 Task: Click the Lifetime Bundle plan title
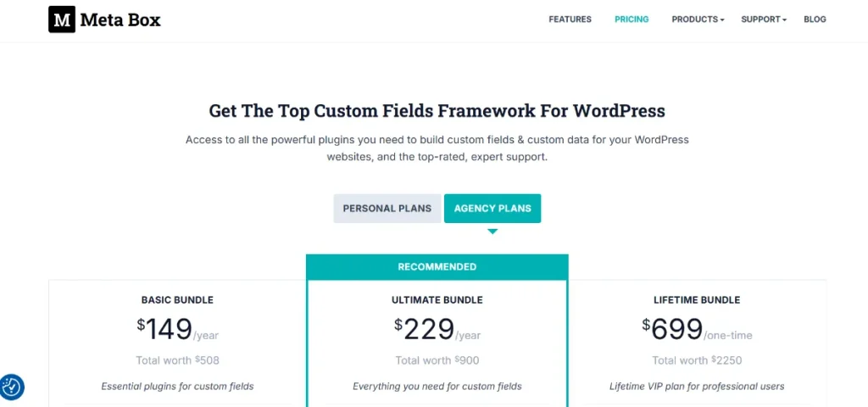697,300
